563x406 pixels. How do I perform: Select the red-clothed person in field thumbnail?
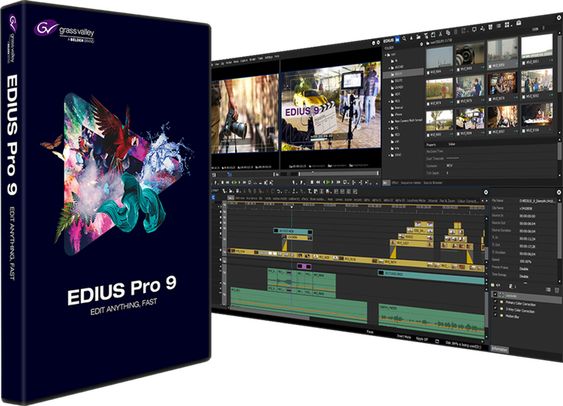(439, 89)
